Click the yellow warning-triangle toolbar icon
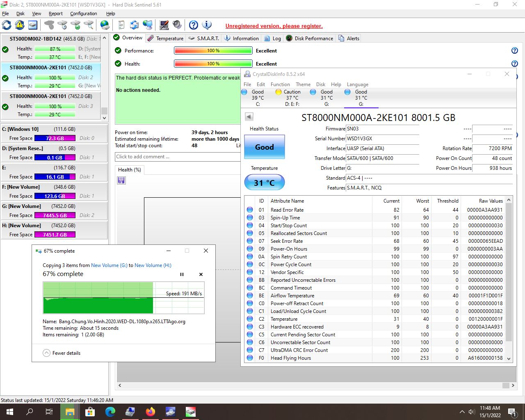The image size is (525, 420). coord(20,25)
